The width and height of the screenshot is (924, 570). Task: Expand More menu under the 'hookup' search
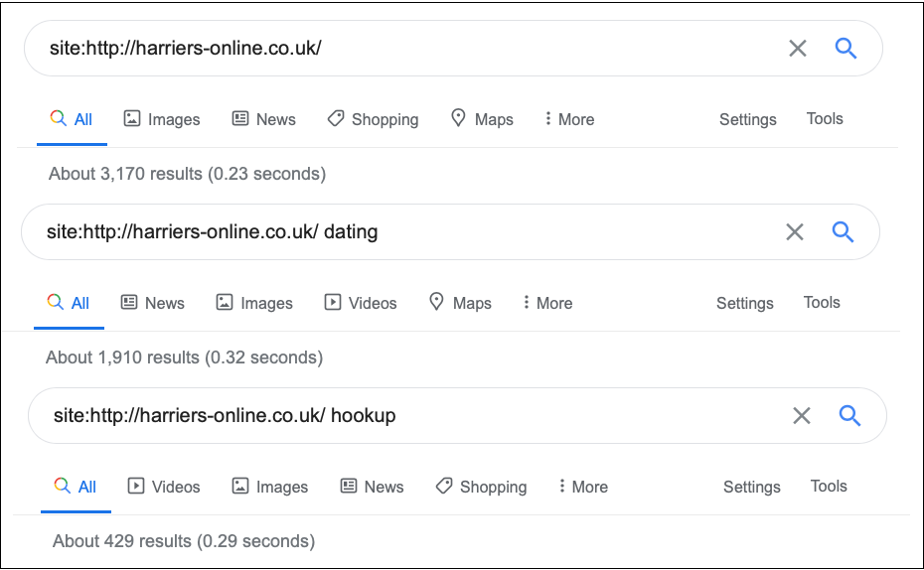tap(583, 487)
